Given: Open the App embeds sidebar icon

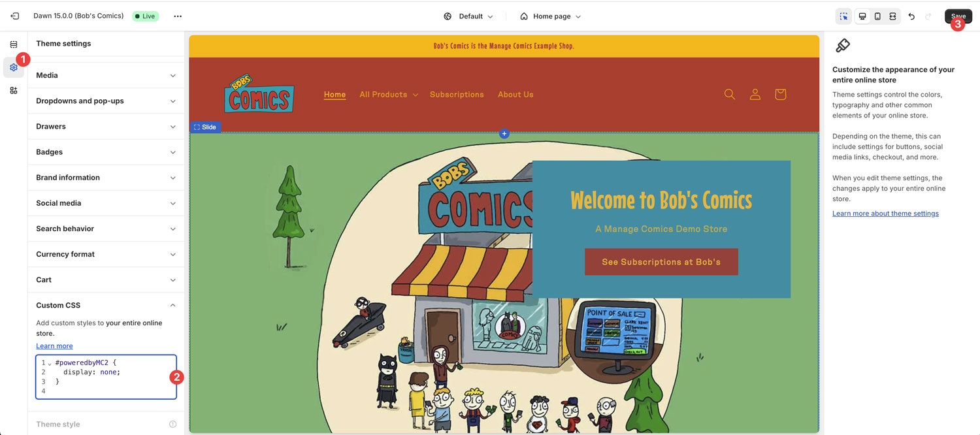Looking at the screenshot, I should pyautogui.click(x=14, y=90).
